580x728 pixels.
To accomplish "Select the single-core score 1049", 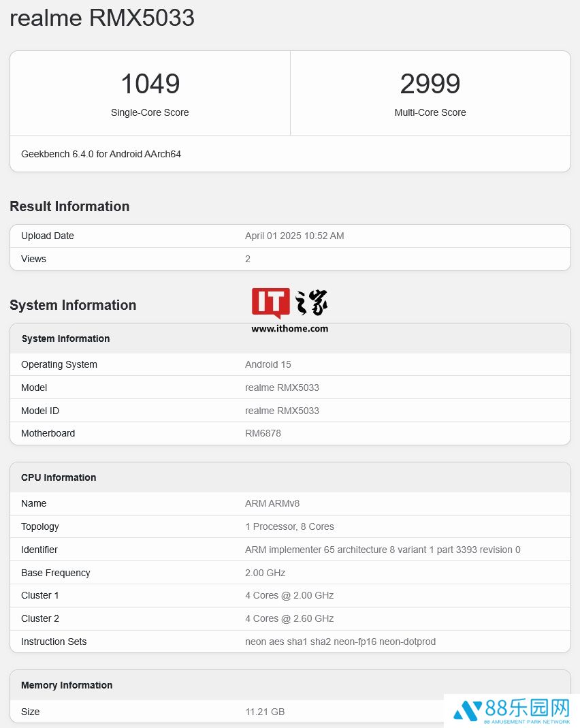I will [x=150, y=84].
